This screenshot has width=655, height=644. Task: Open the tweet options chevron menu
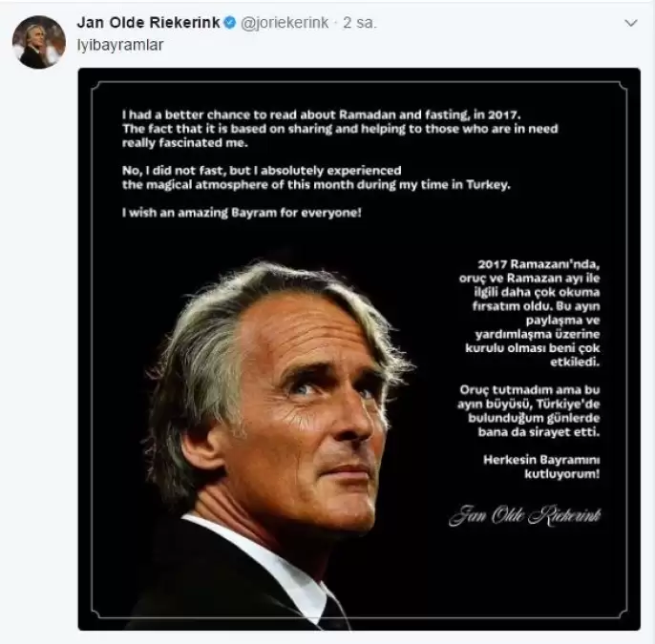point(628,23)
